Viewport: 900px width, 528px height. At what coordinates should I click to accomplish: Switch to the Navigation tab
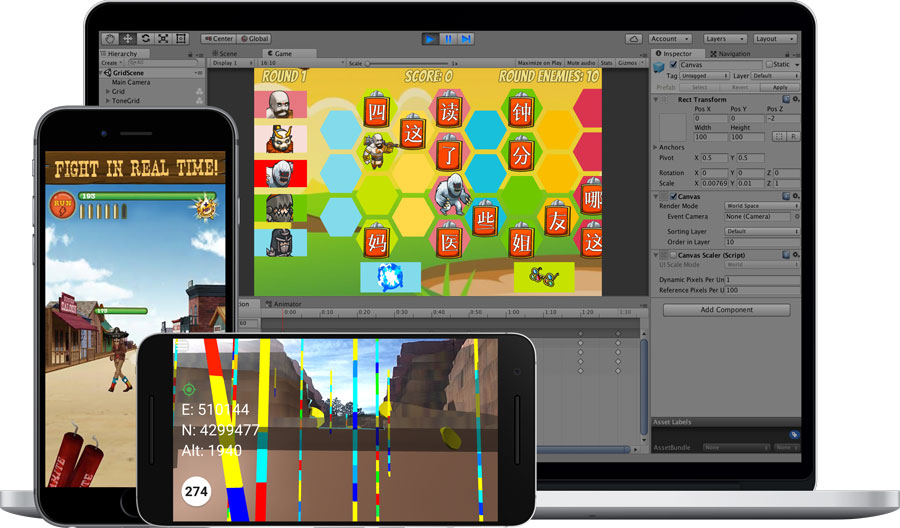click(x=730, y=53)
